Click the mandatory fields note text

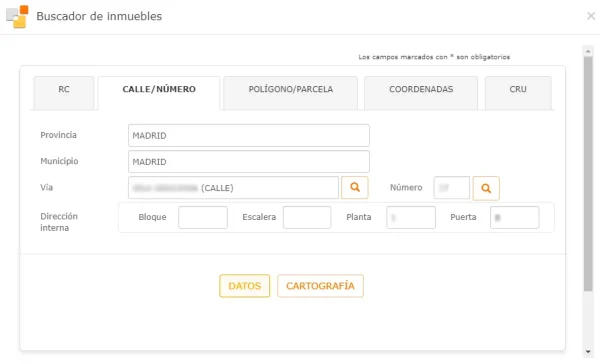[x=434, y=57]
